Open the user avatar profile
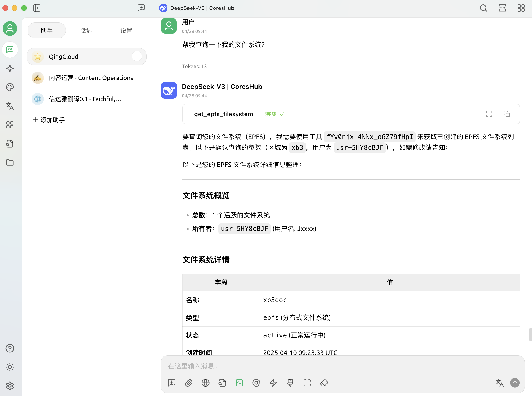532x396 pixels. coord(10,28)
